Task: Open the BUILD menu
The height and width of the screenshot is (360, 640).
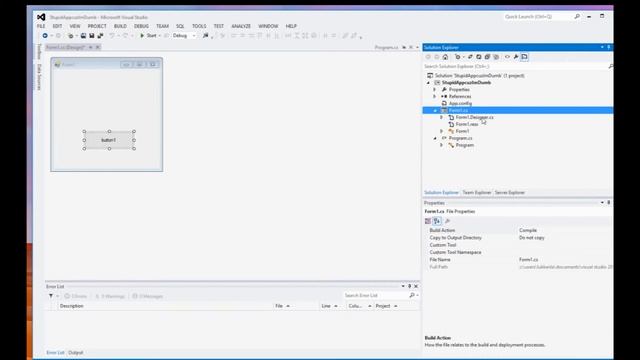Action: coord(120,26)
